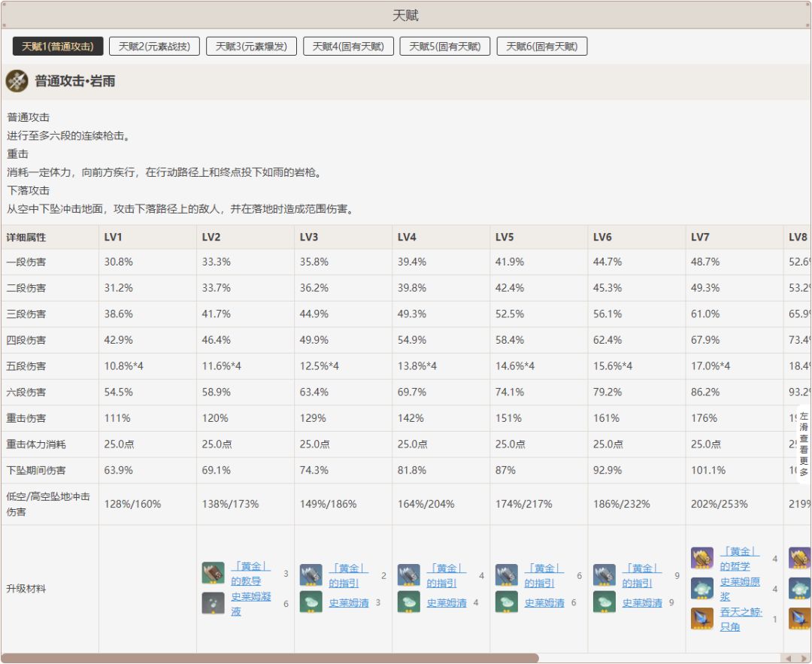This screenshot has width=812, height=664.
Task: Click cell 176% in 重击伤害 row
Action: click(735, 418)
